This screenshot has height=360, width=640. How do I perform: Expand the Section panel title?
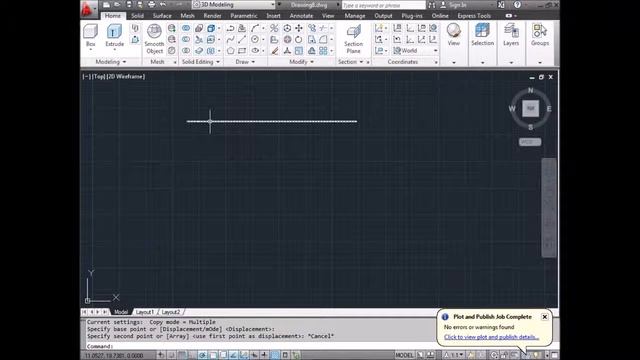click(351, 62)
